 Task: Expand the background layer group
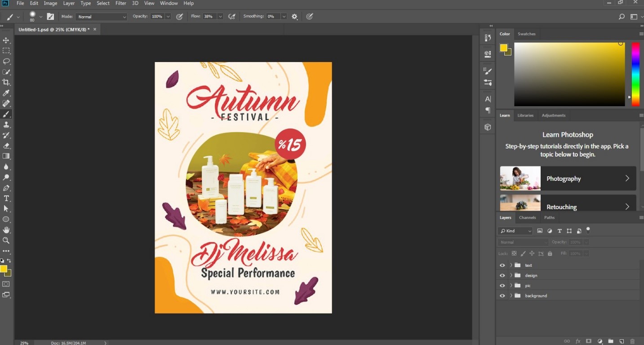coord(511,296)
